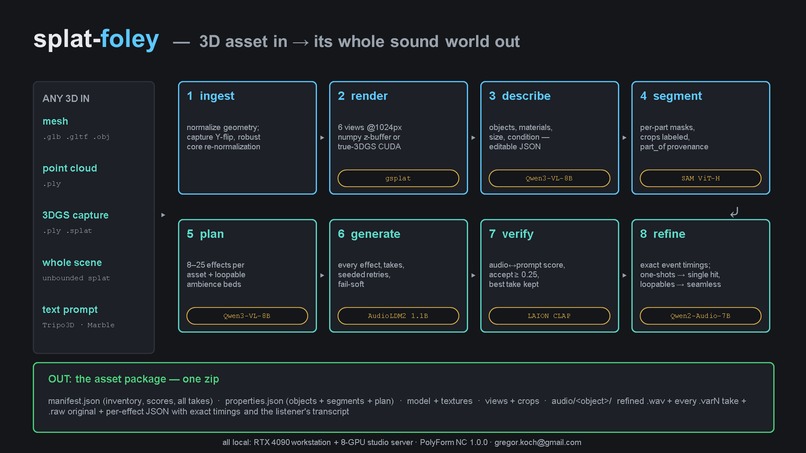The image size is (806, 453).
Task: Click the 'views + crops' item
Action: (512, 401)
